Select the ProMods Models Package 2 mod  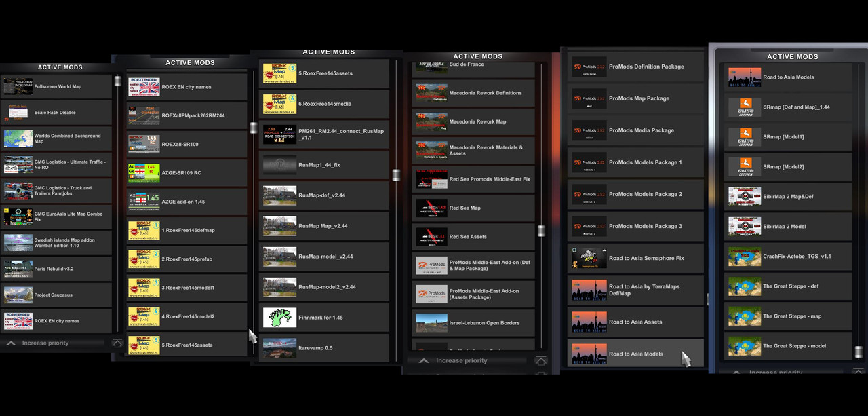635,194
